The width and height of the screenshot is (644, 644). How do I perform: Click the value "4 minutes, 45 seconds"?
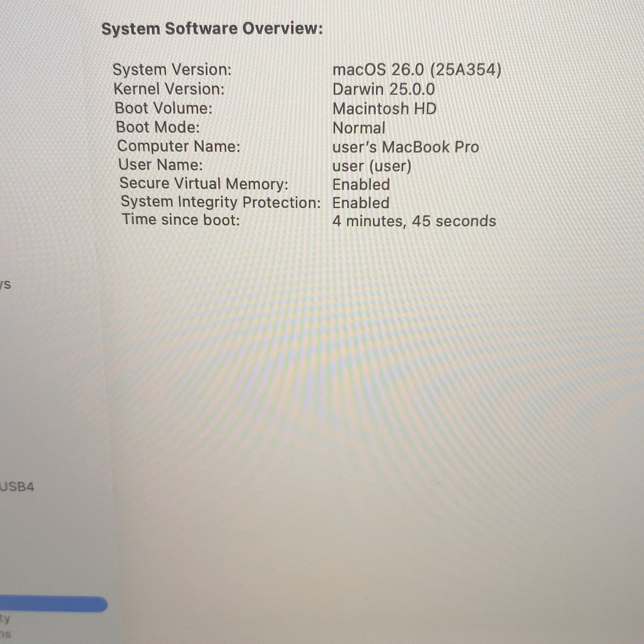click(x=414, y=221)
